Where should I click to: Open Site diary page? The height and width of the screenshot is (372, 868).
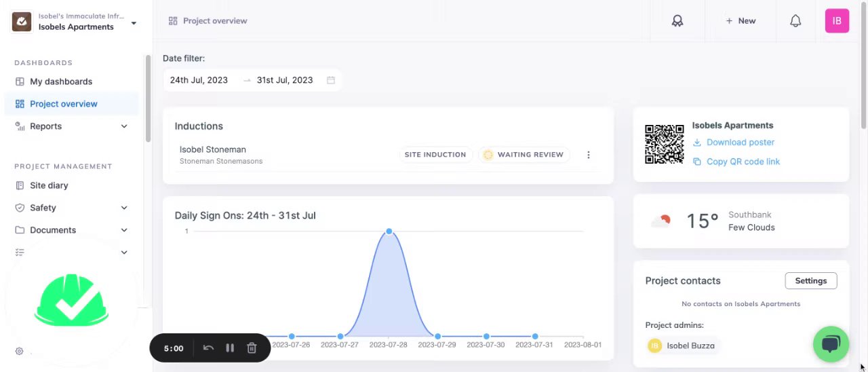[49, 185]
